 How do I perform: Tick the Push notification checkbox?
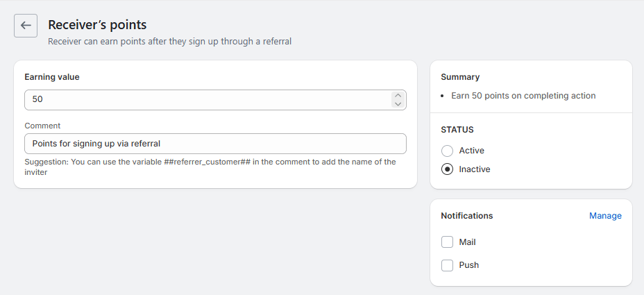[448, 265]
